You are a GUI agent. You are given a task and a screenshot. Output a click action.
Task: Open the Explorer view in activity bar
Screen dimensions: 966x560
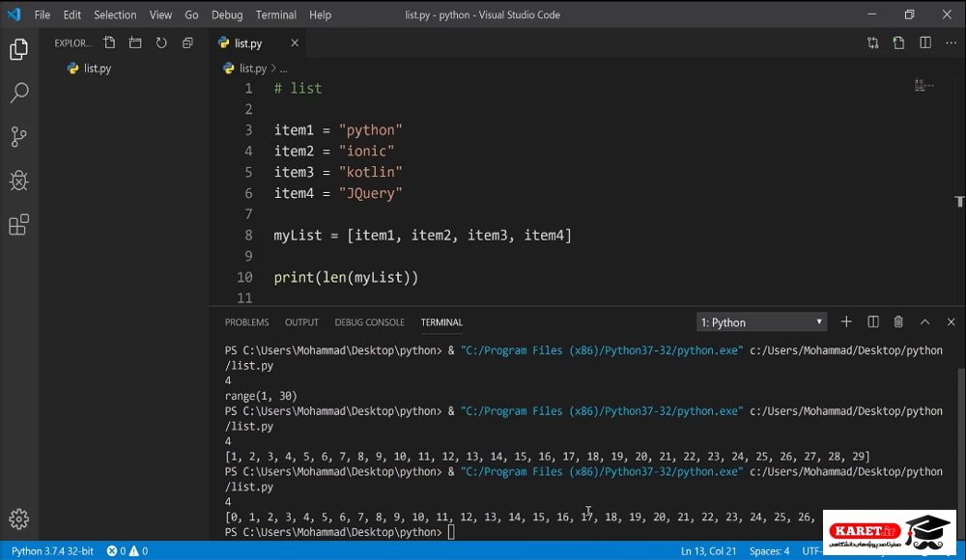[19, 49]
